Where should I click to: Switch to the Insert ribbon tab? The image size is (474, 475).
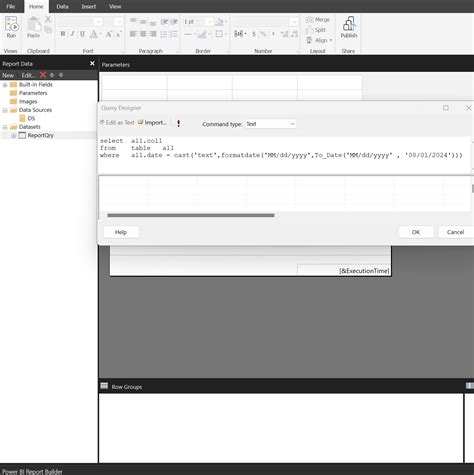click(x=89, y=6)
